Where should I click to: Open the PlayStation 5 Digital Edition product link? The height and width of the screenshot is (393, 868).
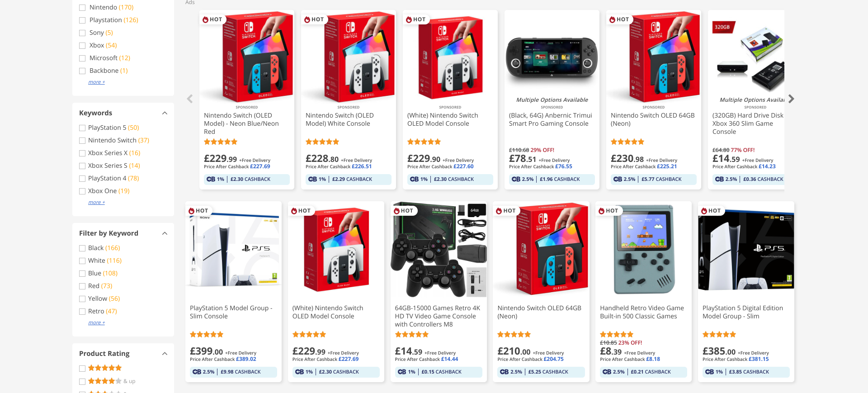(742, 312)
